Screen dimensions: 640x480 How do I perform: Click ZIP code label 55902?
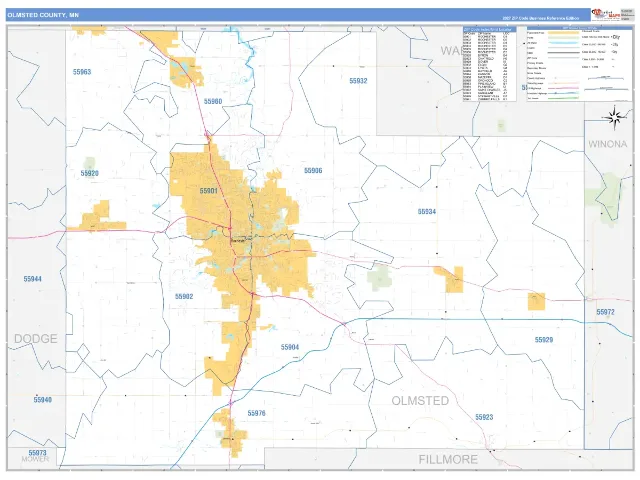(x=184, y=296)
